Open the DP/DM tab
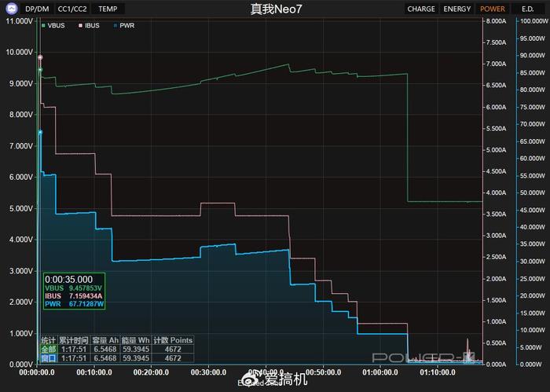 tap(37, 9)
